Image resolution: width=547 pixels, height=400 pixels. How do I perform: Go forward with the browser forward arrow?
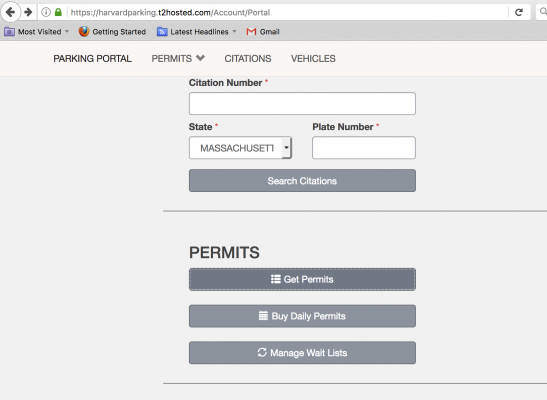pyautogui.click(x=28, y=12)
